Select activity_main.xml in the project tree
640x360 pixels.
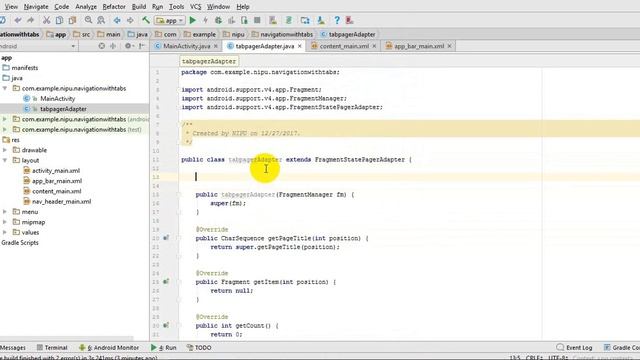tap(56, 171)
